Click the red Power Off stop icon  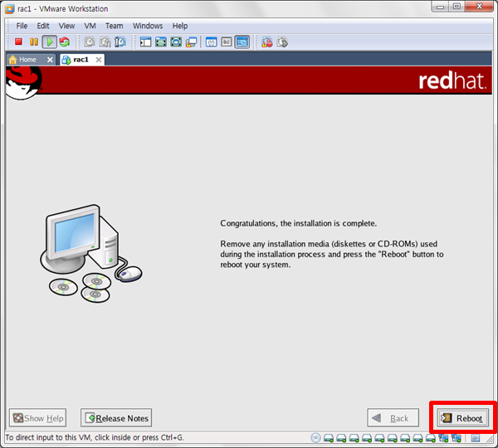[x=18, y=41]
